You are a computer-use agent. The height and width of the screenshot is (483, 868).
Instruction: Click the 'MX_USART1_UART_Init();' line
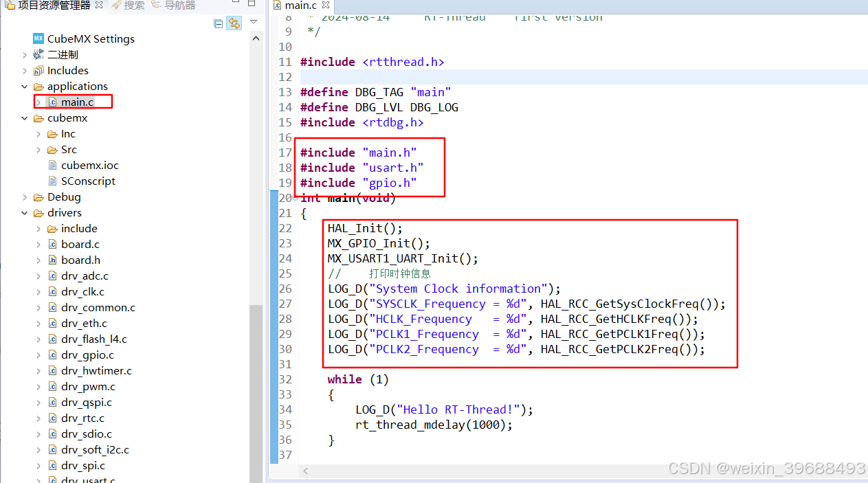[403, 258]
